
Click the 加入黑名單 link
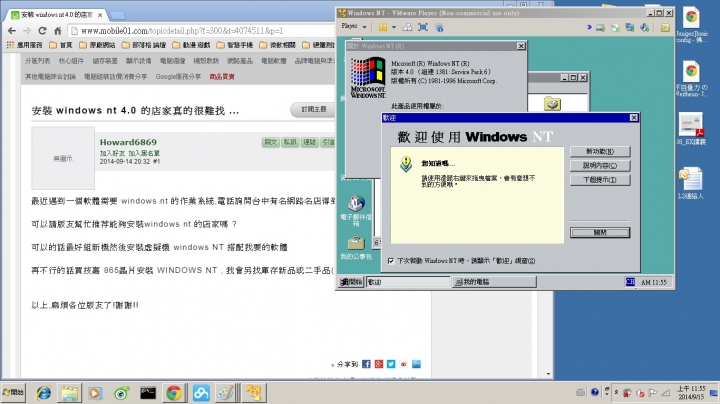click(x=144, y=153)
